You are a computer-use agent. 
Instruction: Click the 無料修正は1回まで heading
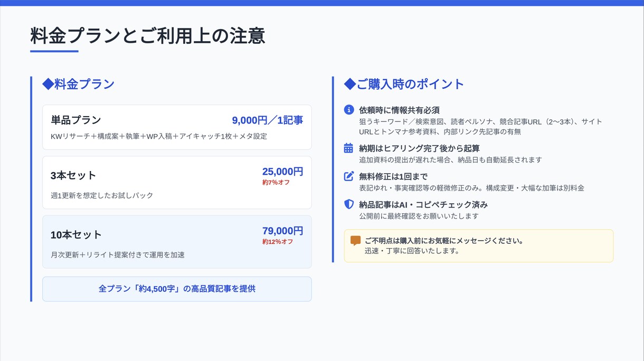[x=393, y=176]
